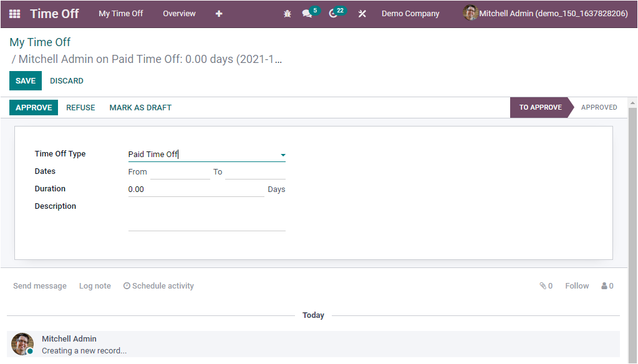Viewport: 638px width, 364px height.
Task: Open the Mitchell Admin user menu
Action: tap(545, 13)
